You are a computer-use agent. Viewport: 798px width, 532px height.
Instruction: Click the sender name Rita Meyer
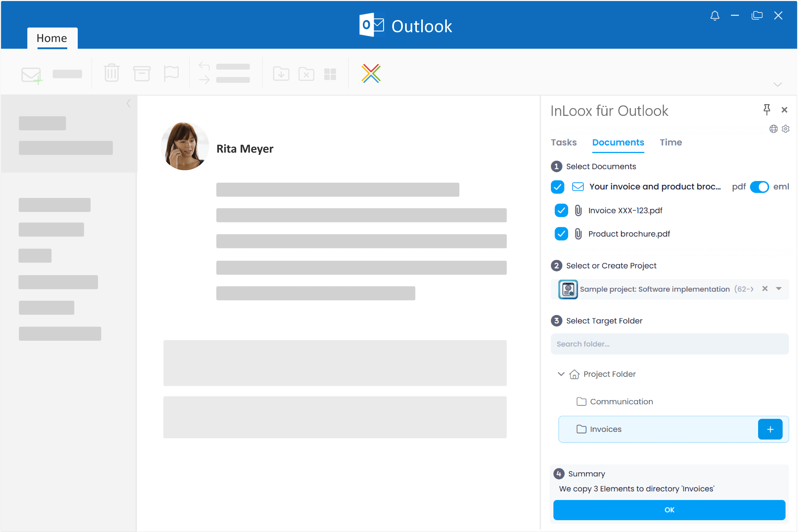245,149
